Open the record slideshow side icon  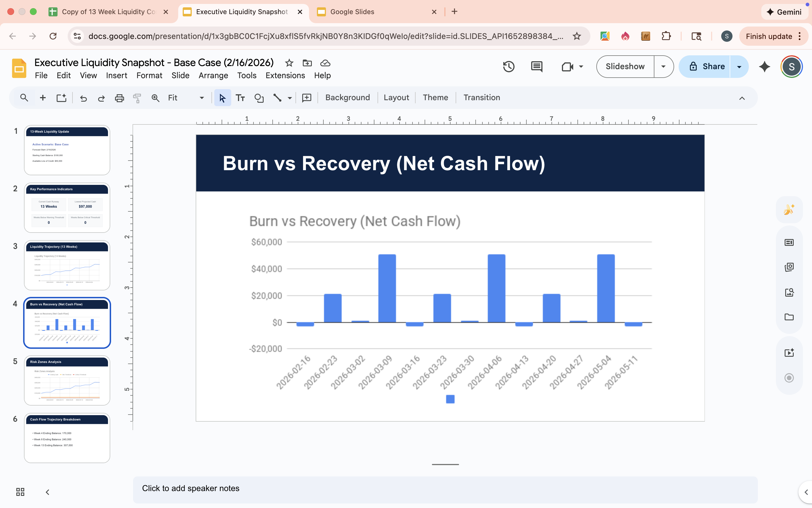coord(789,378)
